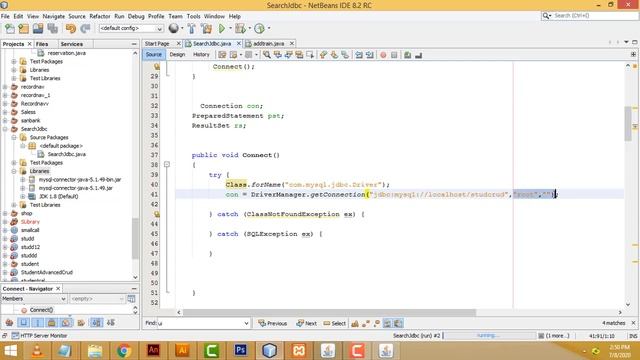The height and width of the screenshot is (360, 640).
Task: Click the New Project toolbar icon
Action: tap(24, 28)
